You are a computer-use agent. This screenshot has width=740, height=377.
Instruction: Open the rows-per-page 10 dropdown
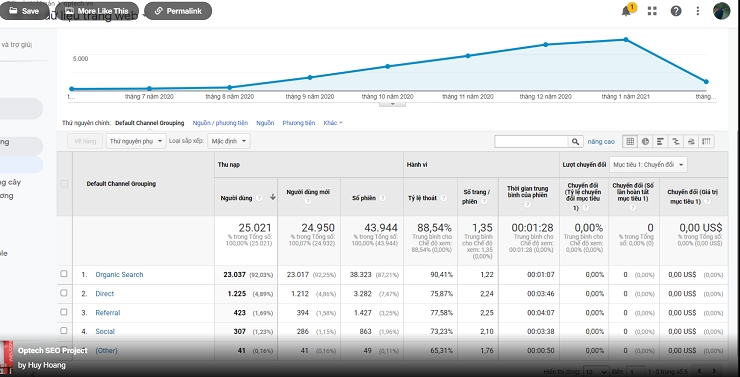tap(596, 371)
